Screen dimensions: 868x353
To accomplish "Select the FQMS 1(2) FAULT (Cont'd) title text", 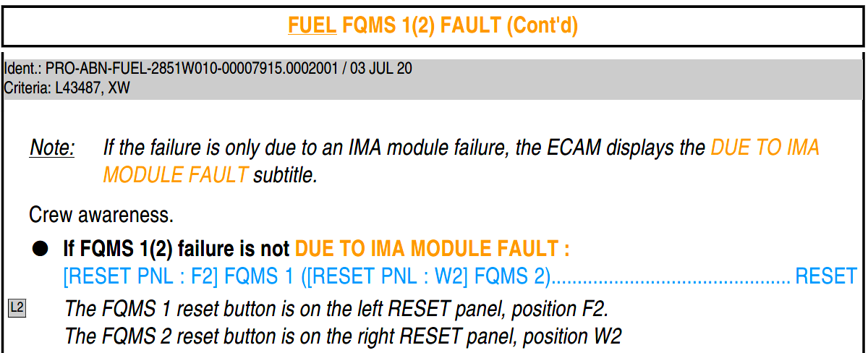I will [459, 26].
